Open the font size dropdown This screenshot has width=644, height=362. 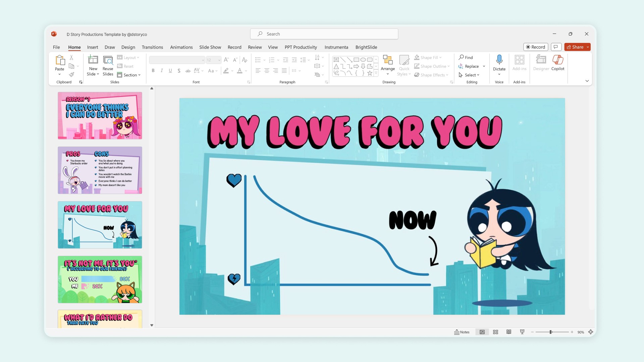pos(219,60)
